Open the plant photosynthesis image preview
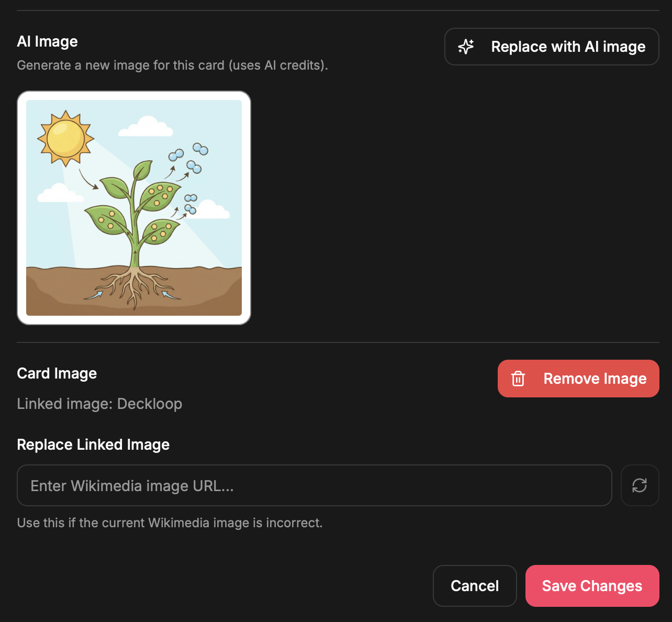 tap(133, 207)
